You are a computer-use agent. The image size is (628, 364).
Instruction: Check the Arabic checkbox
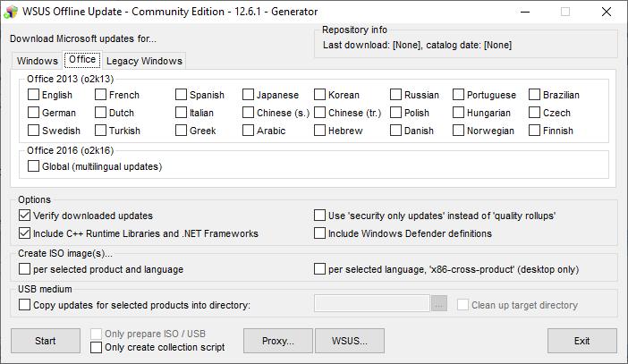pos(248,131)
